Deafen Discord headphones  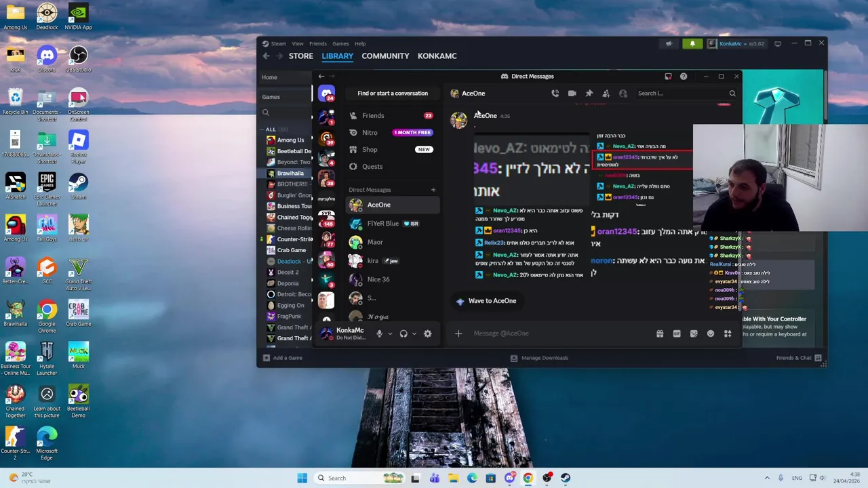(x=403, y=333)
